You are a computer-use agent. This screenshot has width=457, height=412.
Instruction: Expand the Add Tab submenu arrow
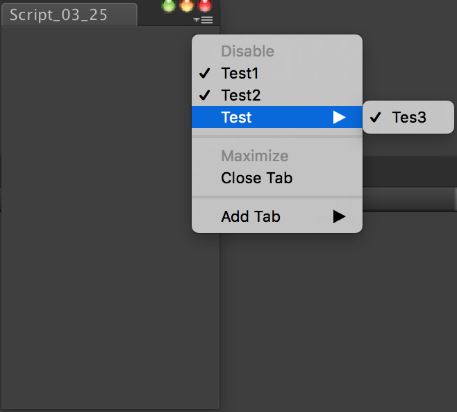(339, 216)
